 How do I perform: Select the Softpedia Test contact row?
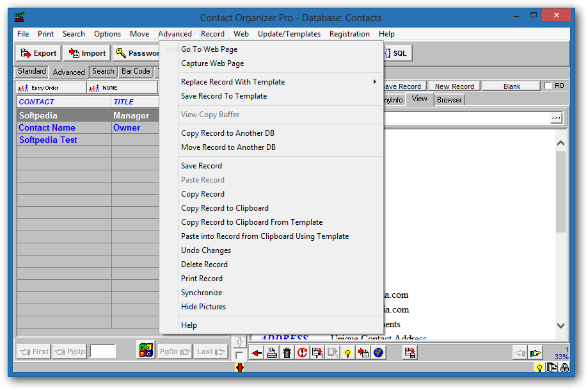coord(88,140)
